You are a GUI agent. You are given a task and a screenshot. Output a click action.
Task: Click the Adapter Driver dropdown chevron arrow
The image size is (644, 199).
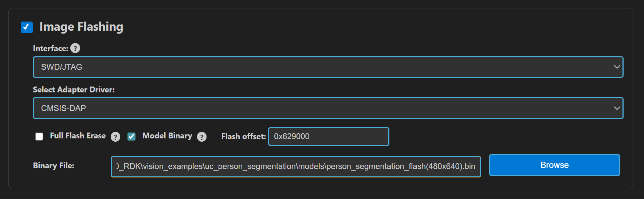tap(617, 108)
